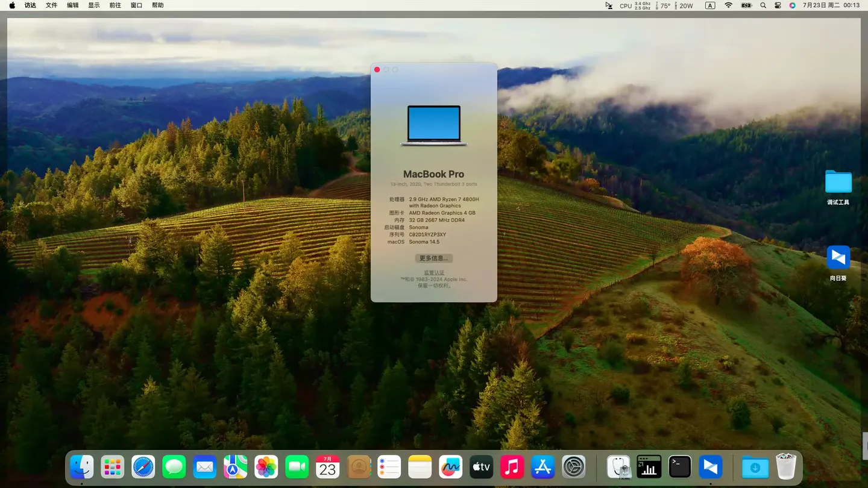Open System Settings gear in Dock
Viewport: 868px width, 488px height.
tap(573, 467)
